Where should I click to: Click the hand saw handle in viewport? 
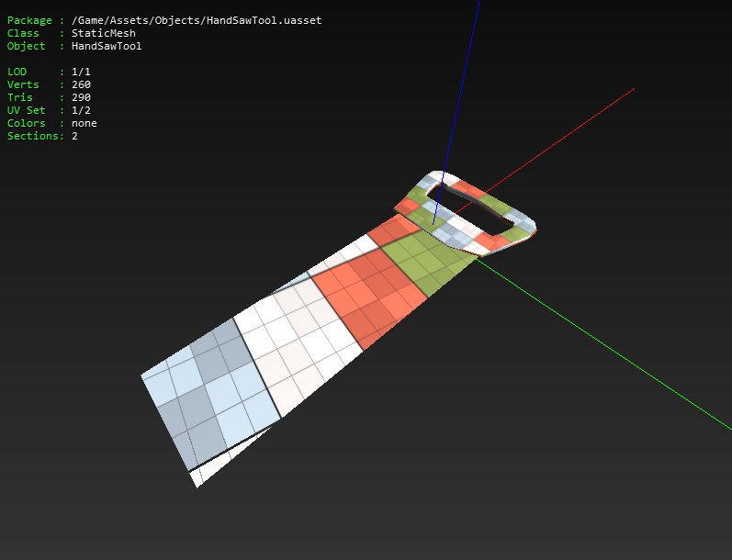467,214
